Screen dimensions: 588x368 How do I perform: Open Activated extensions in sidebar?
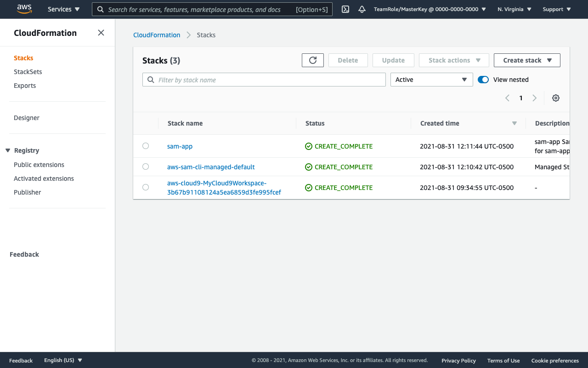[44, 178]
